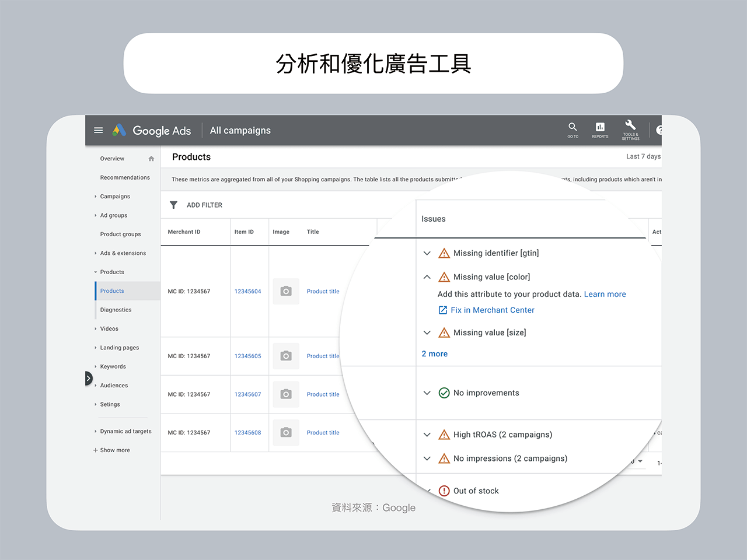Open the hamburger main menu
The width and height of the screenshot is (747, 560).
pyautogui.click(x=99, y=131)
